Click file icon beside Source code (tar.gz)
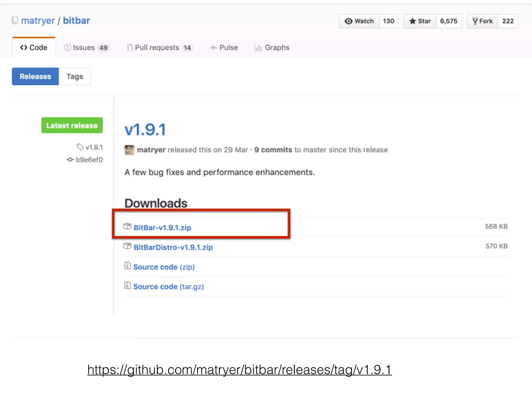 click(127, 285)
